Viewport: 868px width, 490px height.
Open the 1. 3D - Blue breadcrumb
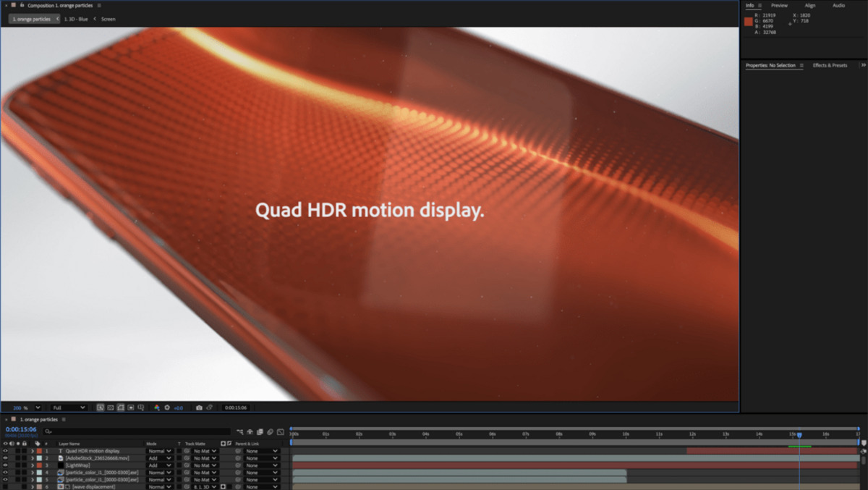point(75,19)
